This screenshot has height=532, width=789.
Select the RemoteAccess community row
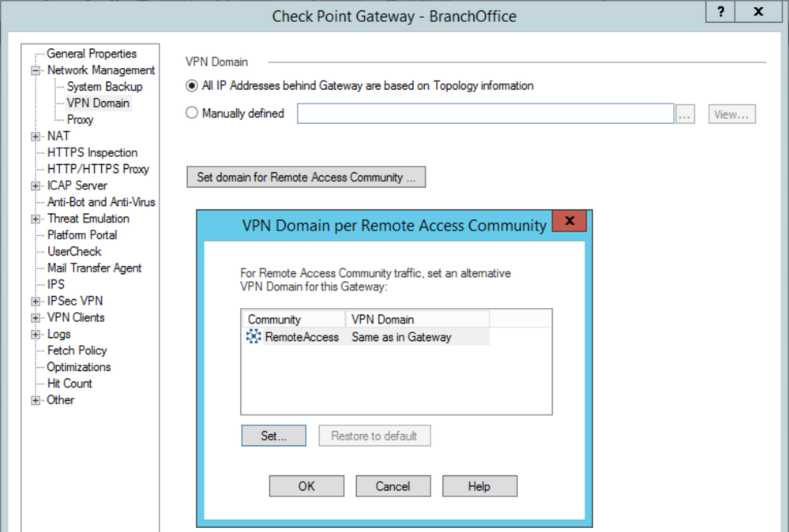366,337
